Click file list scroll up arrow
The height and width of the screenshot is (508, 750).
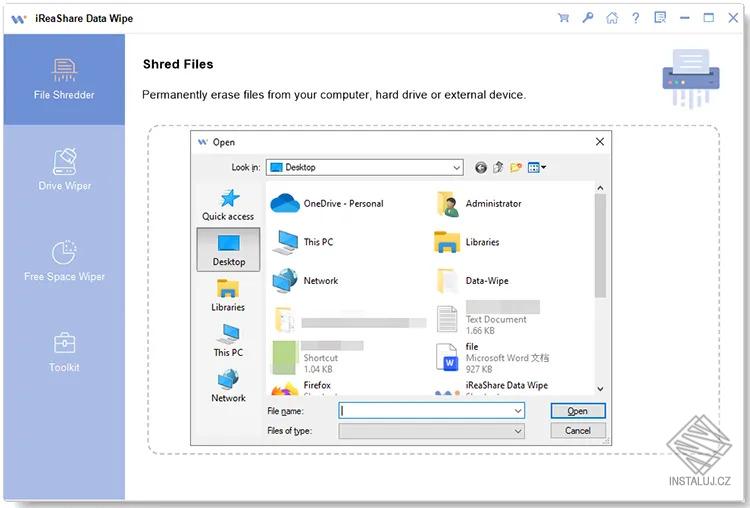pos(600,188)
